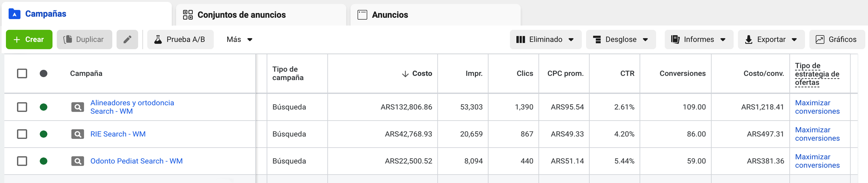The width and height of the screenshot is (868, 183).
Task: Click the search icon beside RIE Search - WM
Action: 78,134
